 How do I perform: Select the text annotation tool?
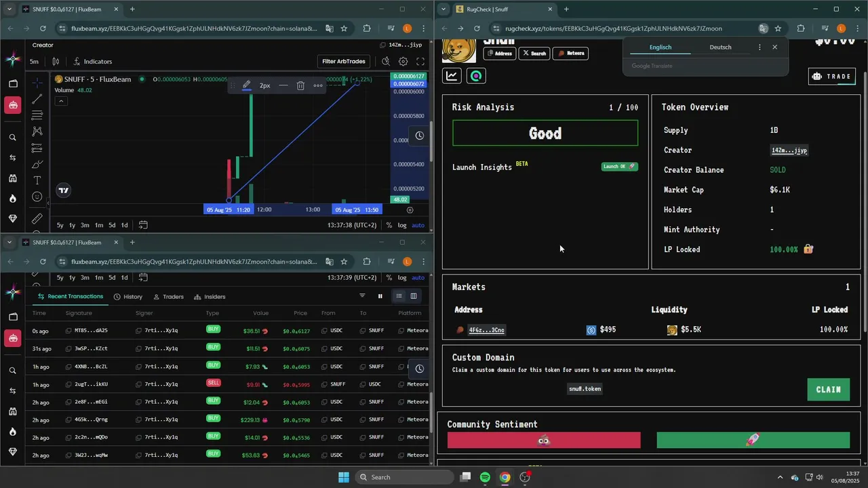click(37, 180)
